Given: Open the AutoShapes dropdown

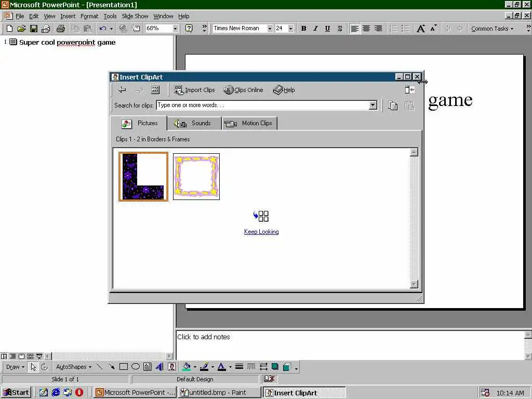Looking at the screenshot, I should click(74, 367).
